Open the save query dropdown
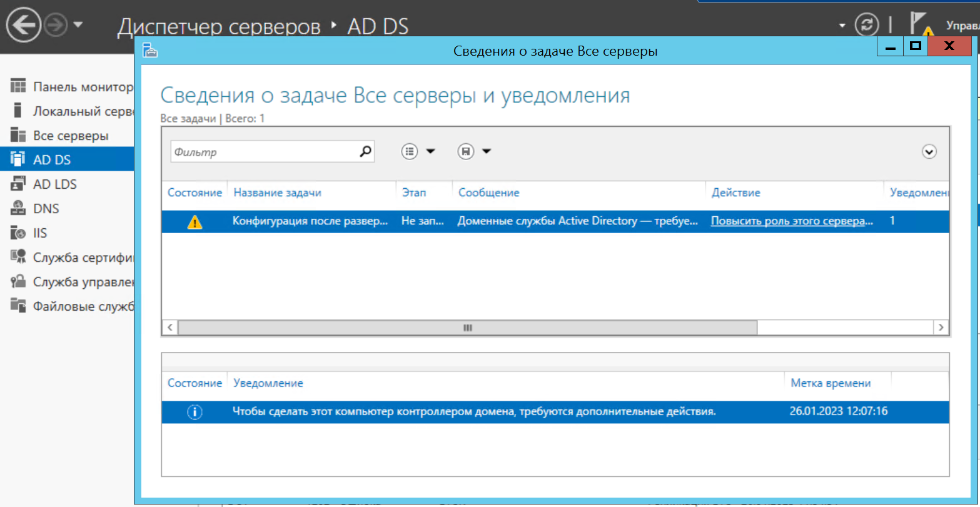The image size is (980, 507). point(474,151)
